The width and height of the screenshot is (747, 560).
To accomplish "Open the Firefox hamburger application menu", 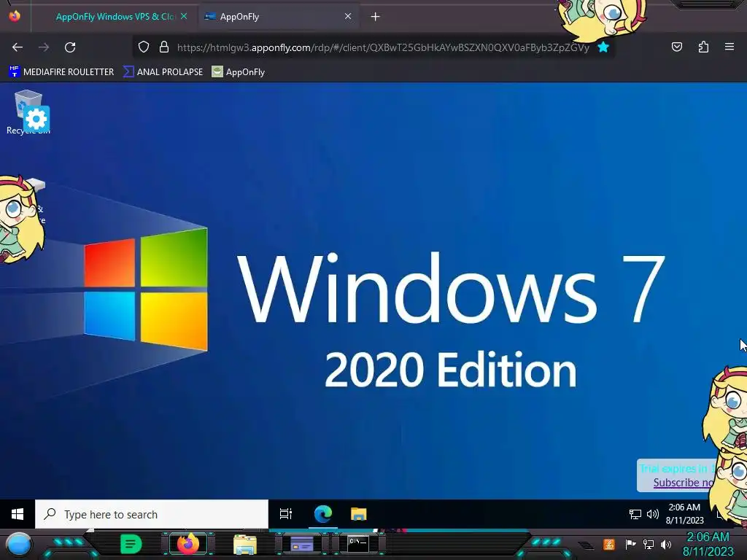I will (x=729, y=47).
